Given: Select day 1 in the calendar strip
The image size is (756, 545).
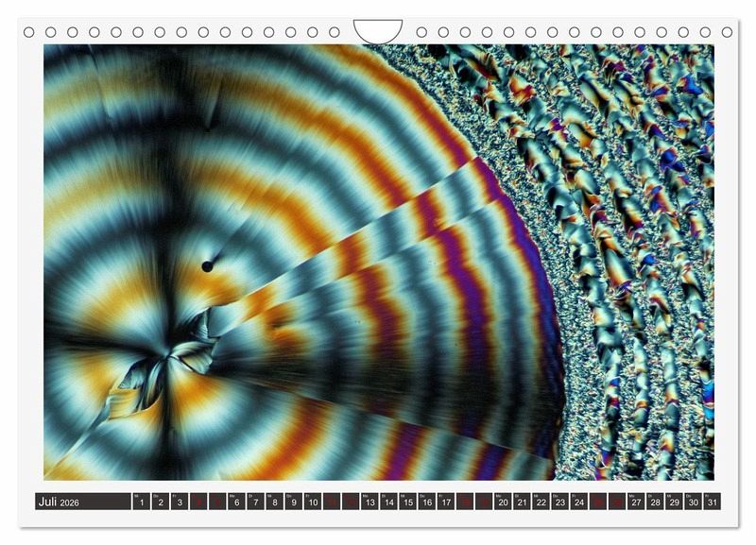Looking at the screenshot, I should (x=141, y=502).
